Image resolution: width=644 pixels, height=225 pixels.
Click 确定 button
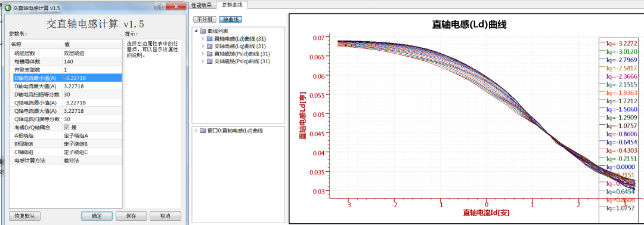click(97, 216)
